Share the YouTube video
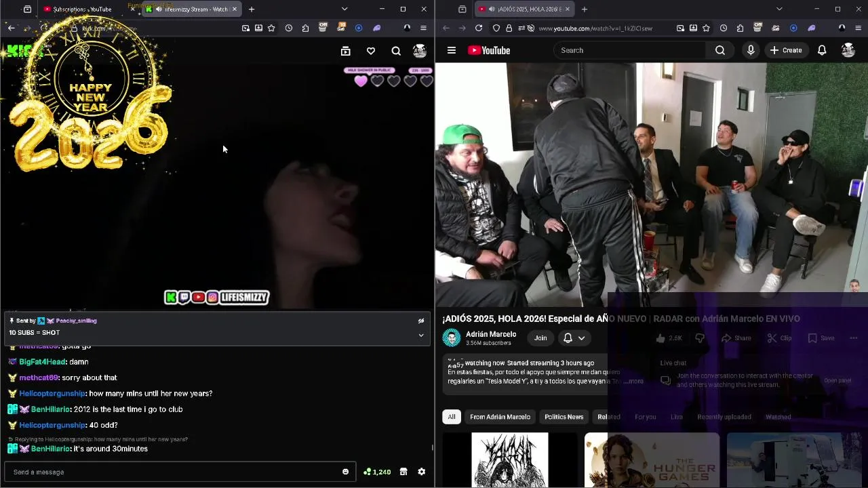The height and width of the screenshot is (488, 868). pos(736,338)
